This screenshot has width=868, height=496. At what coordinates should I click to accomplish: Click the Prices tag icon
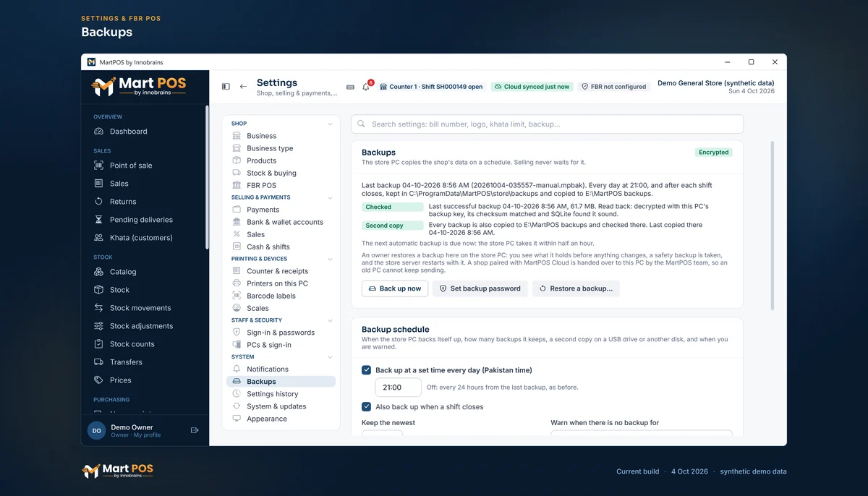pos(99,380)
